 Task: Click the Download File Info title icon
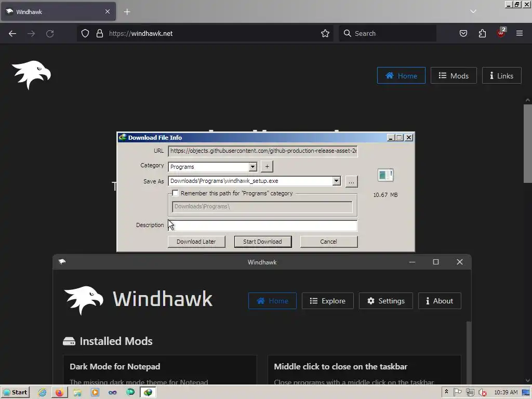123,137
